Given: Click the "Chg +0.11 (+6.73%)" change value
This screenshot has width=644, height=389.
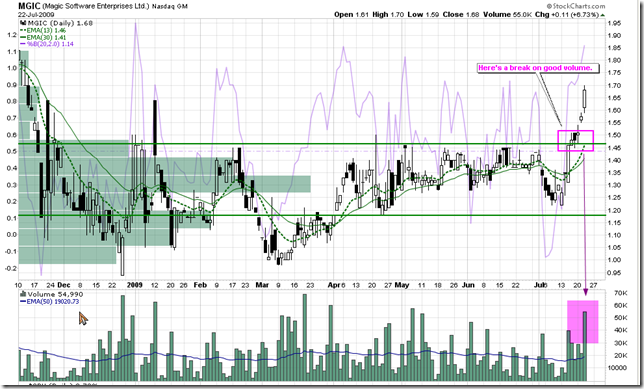Looking at the screenshot, I should pyautogui.click(x=567, y=14).
